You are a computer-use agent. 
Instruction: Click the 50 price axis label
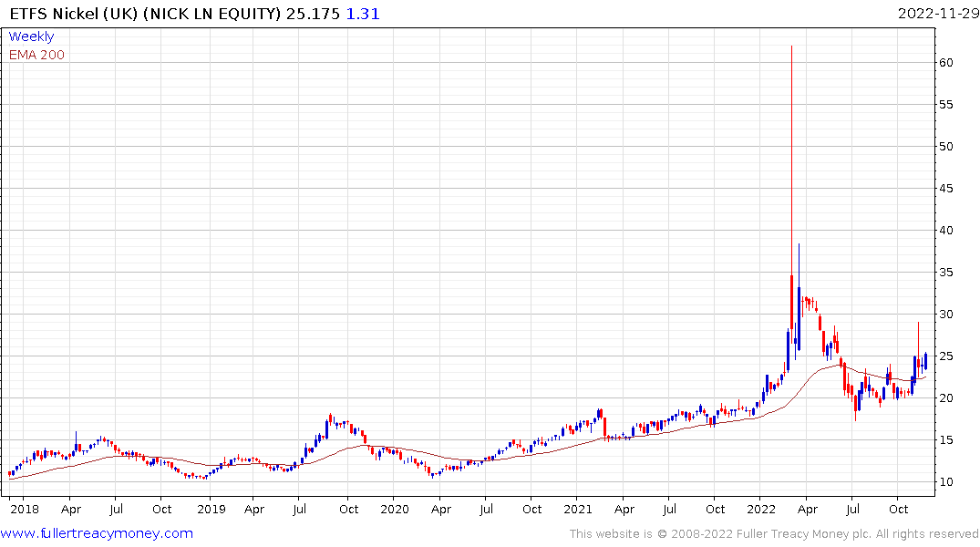pyautogui.click(x=945, y=146)
